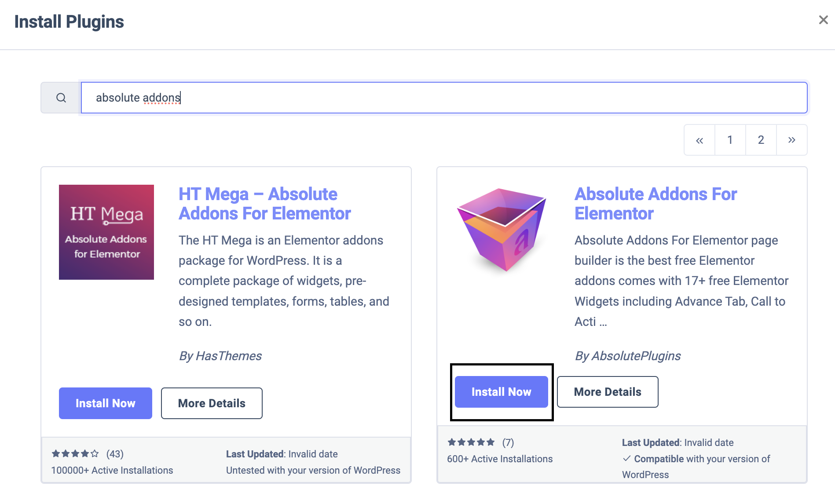The height and width of the screenshot is (504, 835).
Task: Click '600+ Active Installations' text
Action: tap(500, 459)
